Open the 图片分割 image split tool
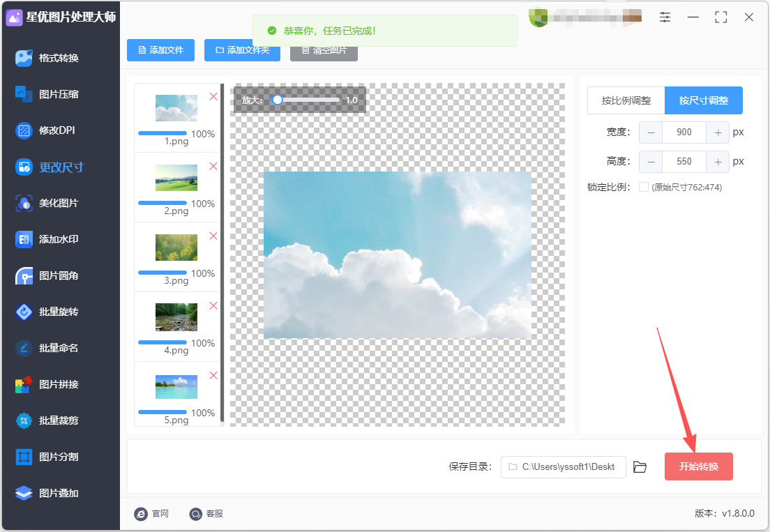 (x=47, y=457)
